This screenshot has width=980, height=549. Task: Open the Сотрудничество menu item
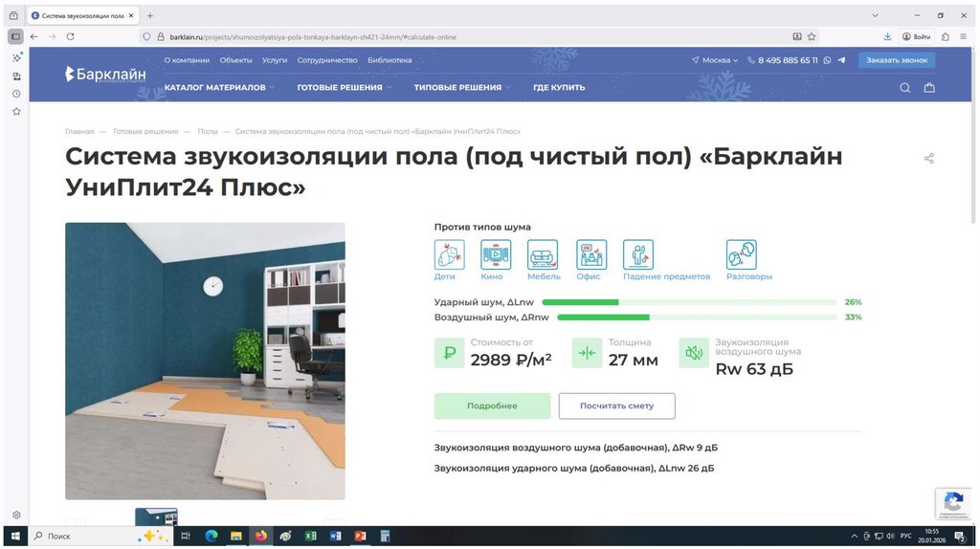(x=327, y=60)
